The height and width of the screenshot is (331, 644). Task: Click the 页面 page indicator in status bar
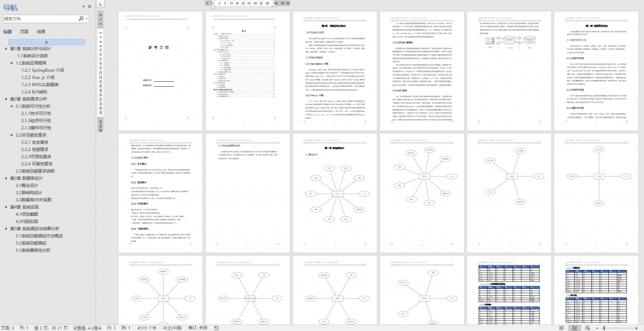click(8, 328)
